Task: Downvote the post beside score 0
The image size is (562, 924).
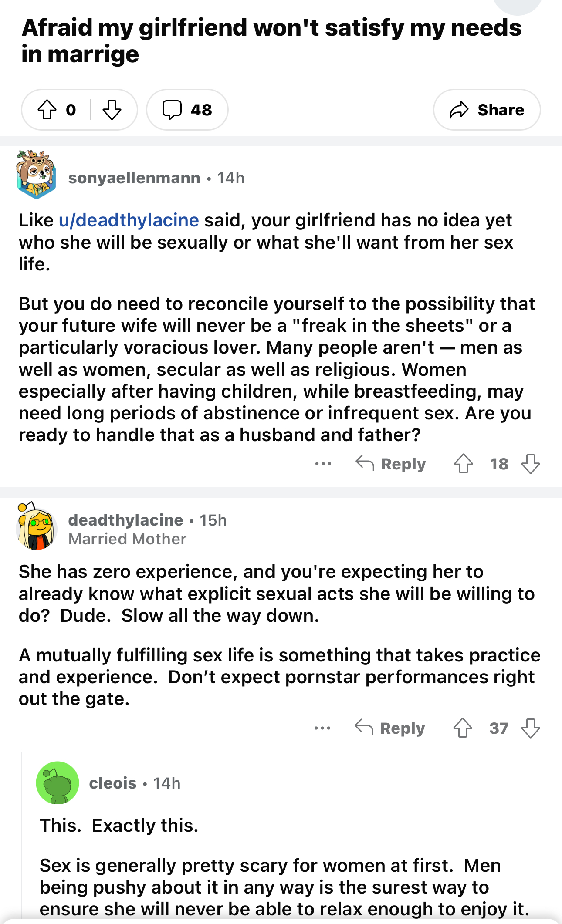Action: [112, 110]
